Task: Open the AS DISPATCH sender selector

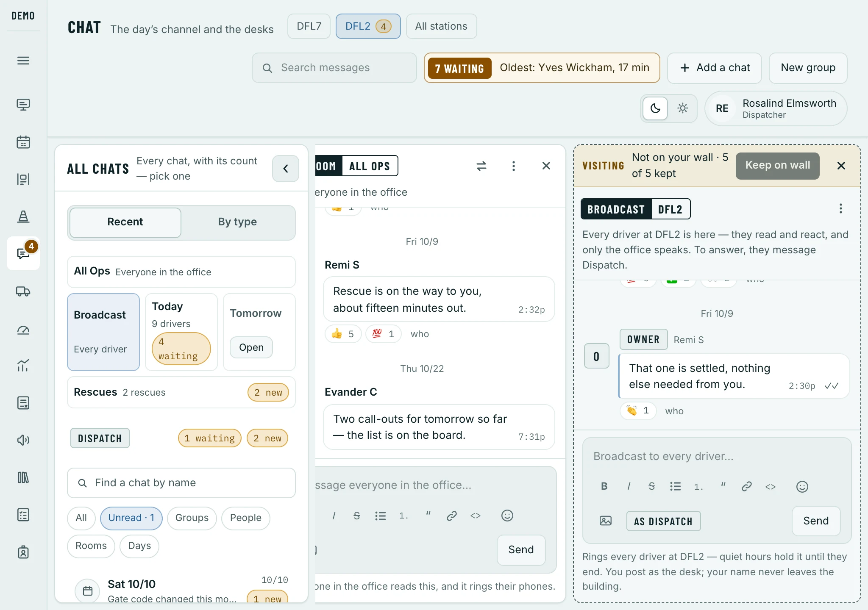Action: 663,521
